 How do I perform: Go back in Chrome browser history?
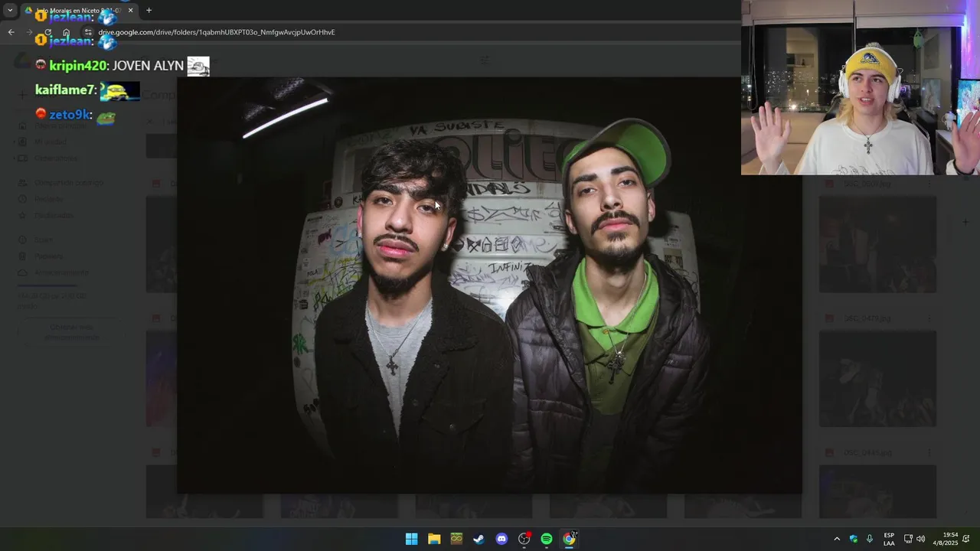(11, 32)
